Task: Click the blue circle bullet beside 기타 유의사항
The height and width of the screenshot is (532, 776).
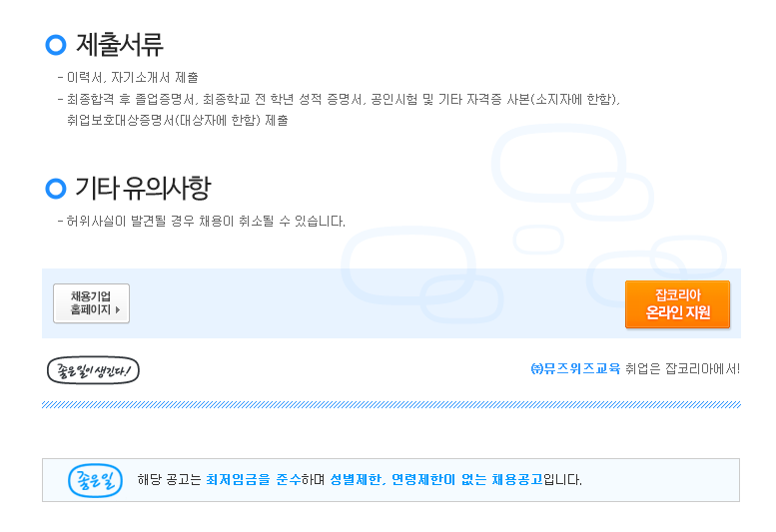Action: point(56,189)
